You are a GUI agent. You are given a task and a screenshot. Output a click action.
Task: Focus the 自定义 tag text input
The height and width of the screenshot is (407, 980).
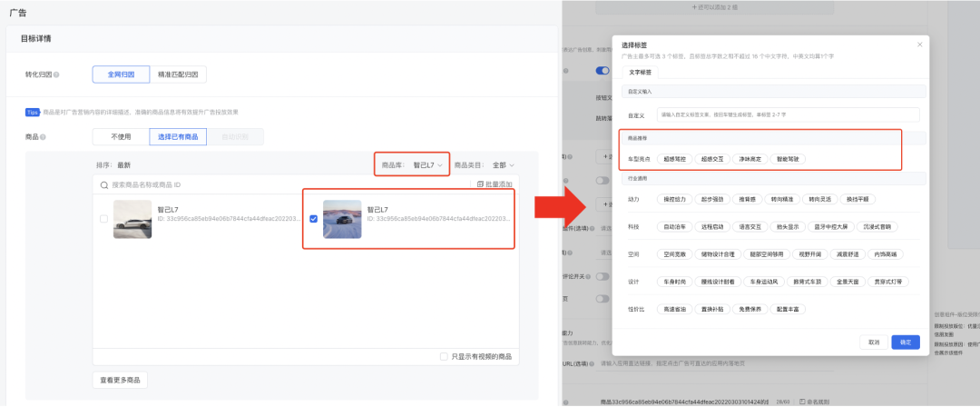[x=789, y=114]
